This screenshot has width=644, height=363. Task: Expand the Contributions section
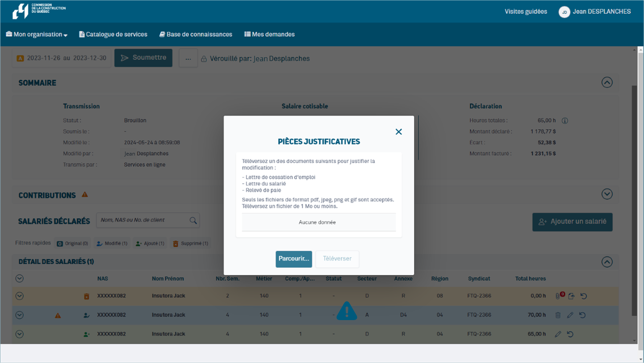pos(606,194)
